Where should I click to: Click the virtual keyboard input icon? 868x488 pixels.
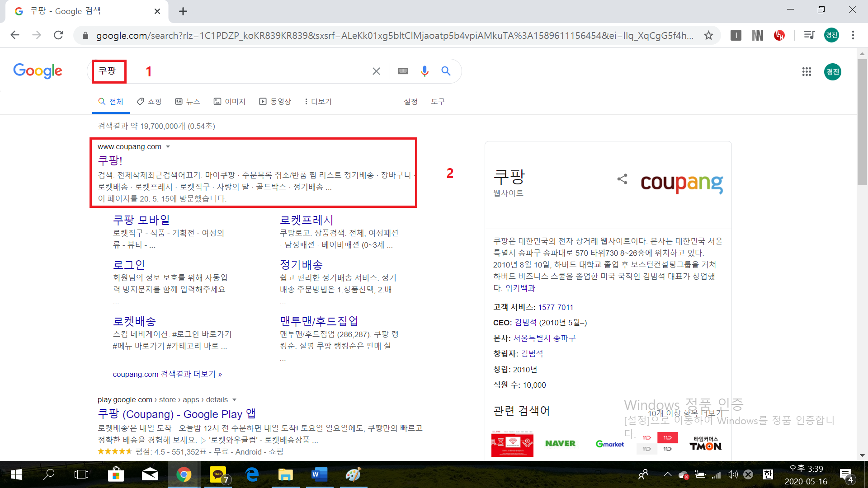click(x=403, y=71)
